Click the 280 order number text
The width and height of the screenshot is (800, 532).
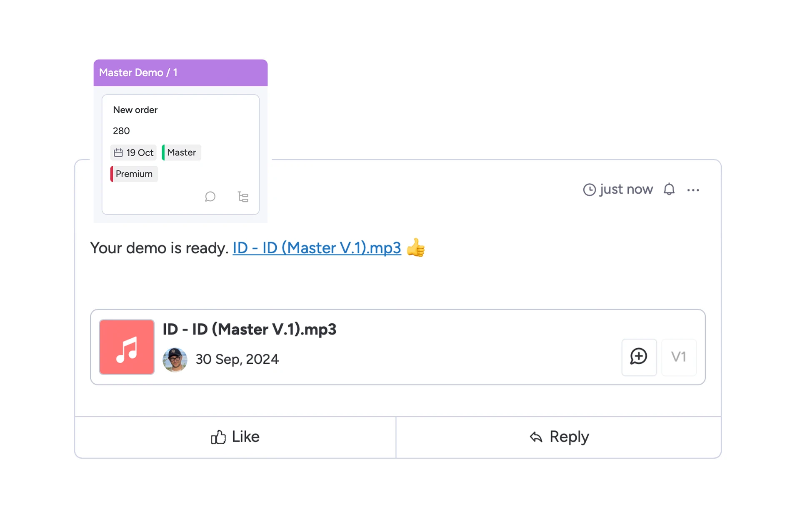pos(121,130)
